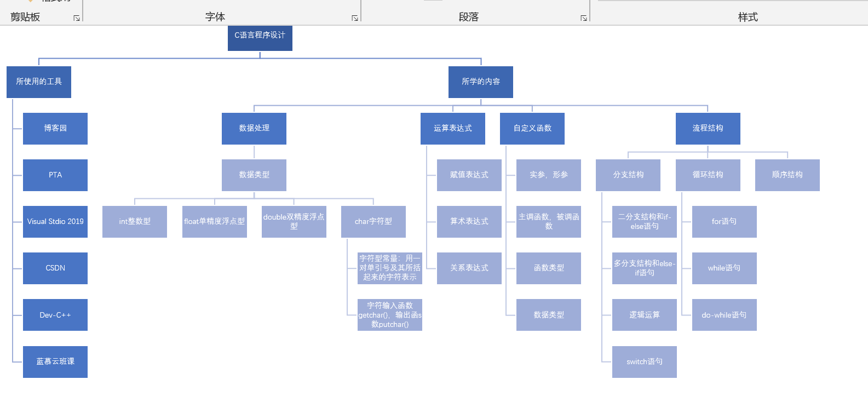
Task: Select the for语句 box
Action: [x=725, y=222]
